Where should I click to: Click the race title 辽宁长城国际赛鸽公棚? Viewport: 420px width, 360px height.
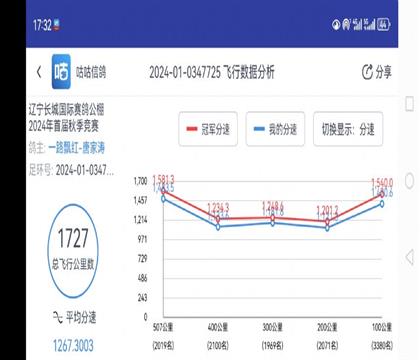pyautogui.click(x=66, y=110)
